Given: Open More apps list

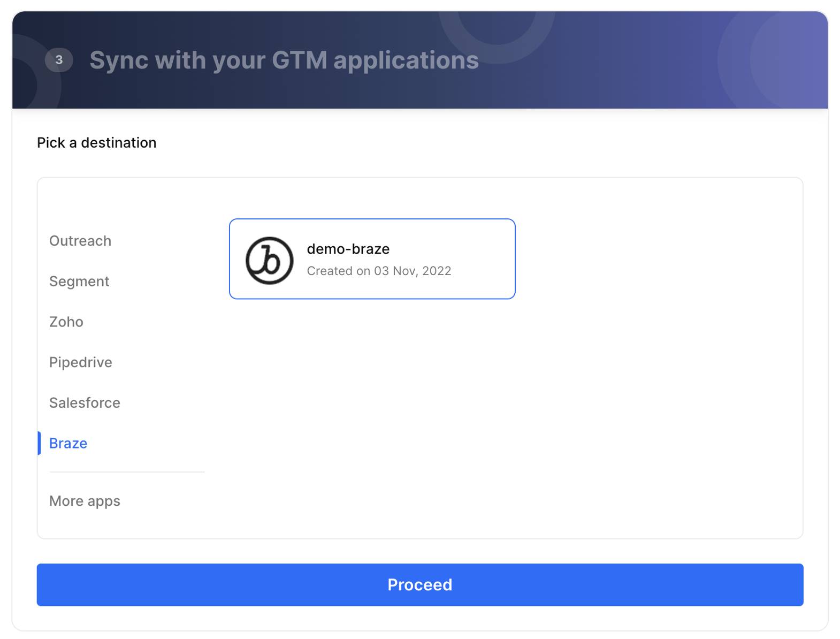Looking at the screenshot, I should pyautogui.click(x=85, y=501).
